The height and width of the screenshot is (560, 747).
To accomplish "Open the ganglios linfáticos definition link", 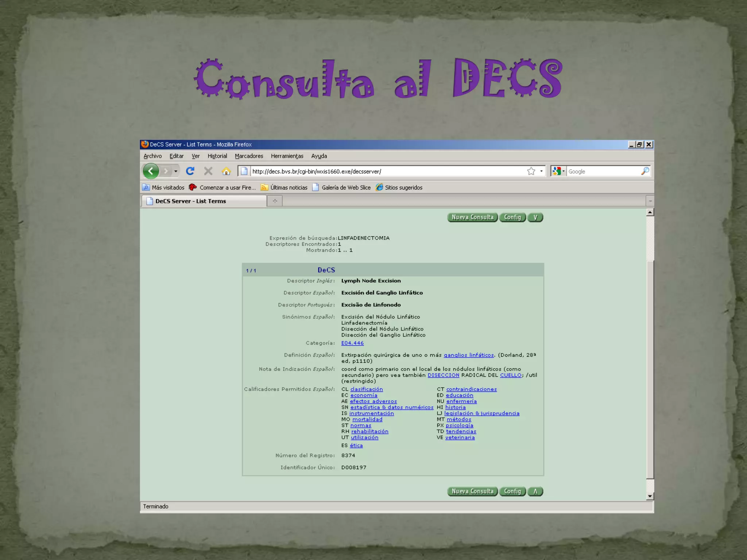I will pyautogui.click(x=468, y=355).
